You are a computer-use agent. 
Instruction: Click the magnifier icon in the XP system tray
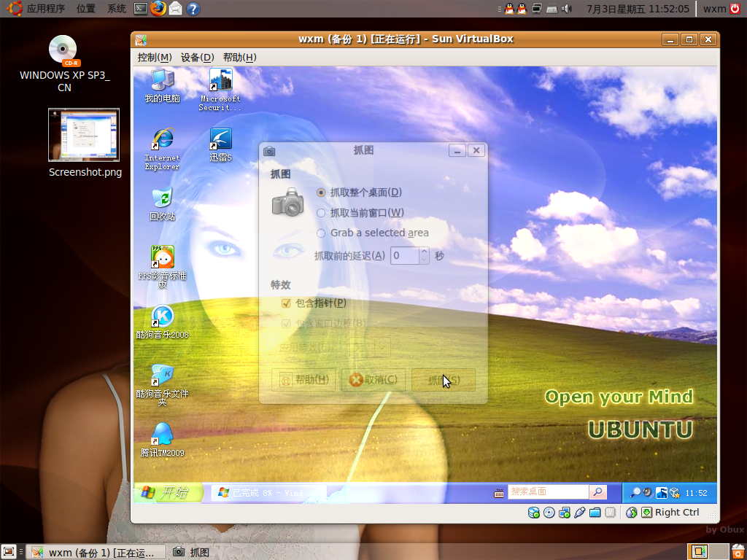tap(635, 493)
